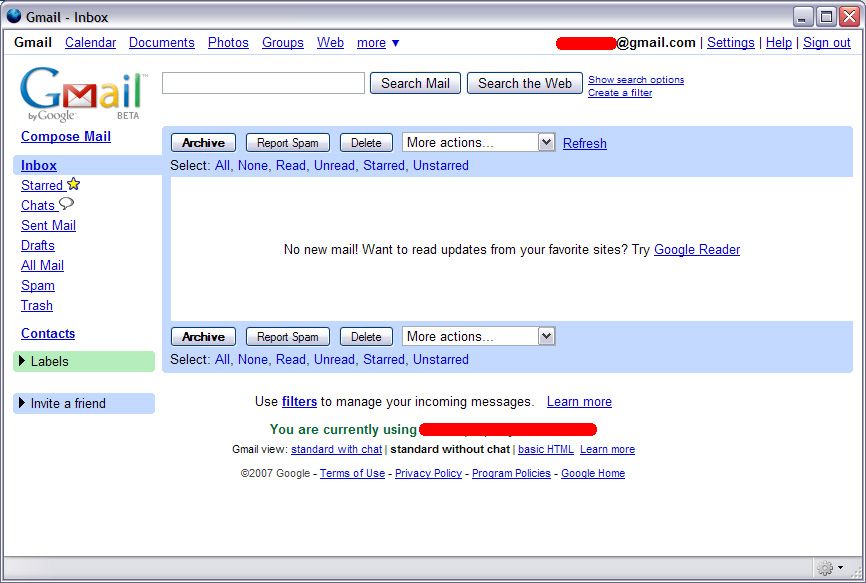Click the more link in top navigation
This screenshot has width=866, height=583.
tap(371, 43)
